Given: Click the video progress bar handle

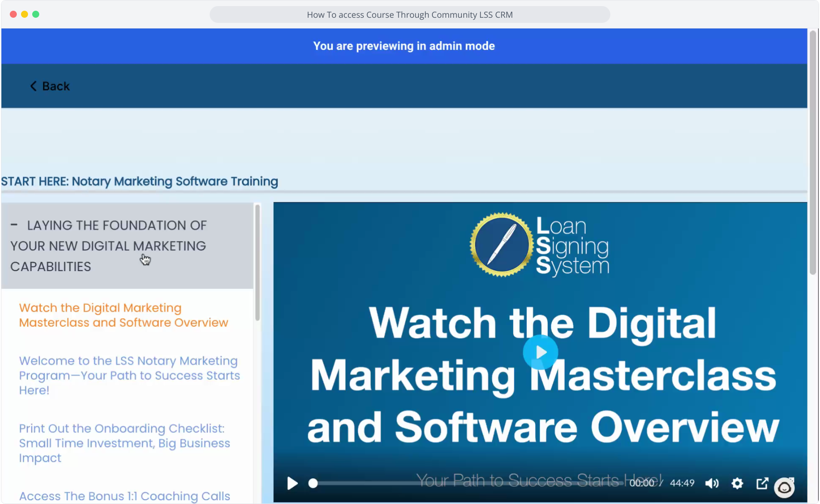Looking at the screenshot, I should pos(313,483).
